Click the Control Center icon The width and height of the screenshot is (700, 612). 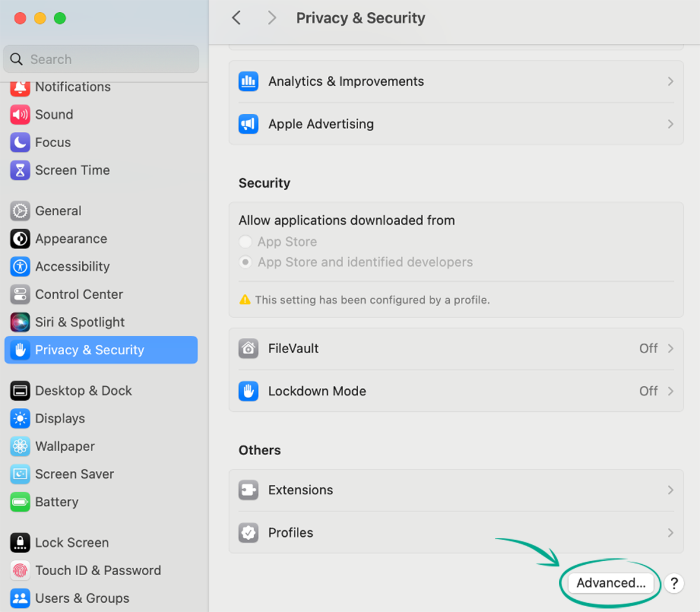click(x=20, y=294)
